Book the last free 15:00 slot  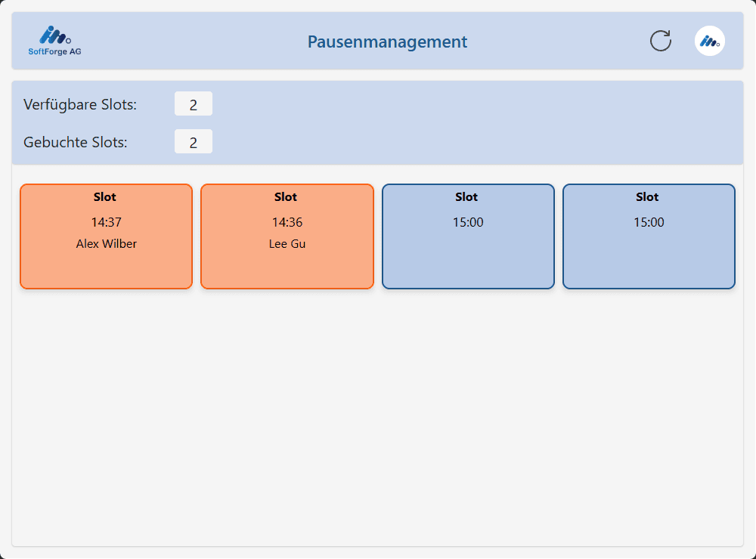click(649, 236)
